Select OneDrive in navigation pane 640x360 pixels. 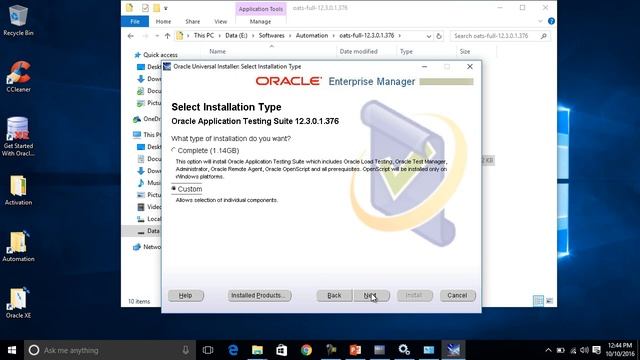(147, 119)
